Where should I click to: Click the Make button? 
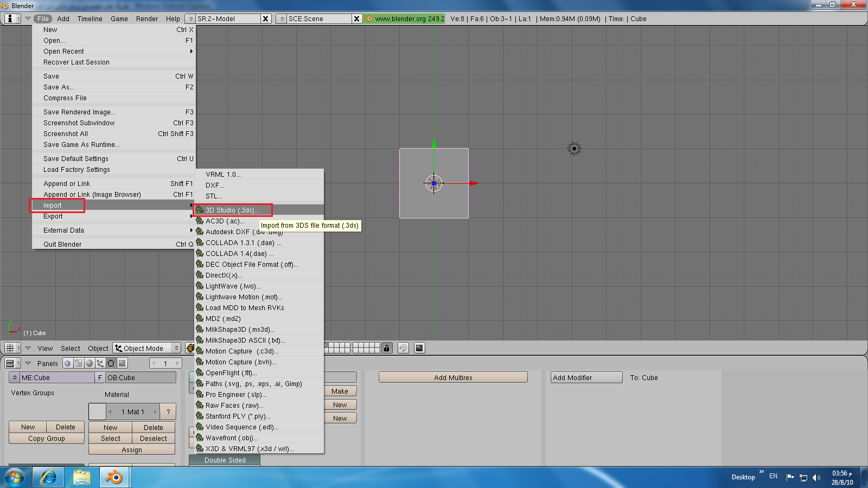340,391
